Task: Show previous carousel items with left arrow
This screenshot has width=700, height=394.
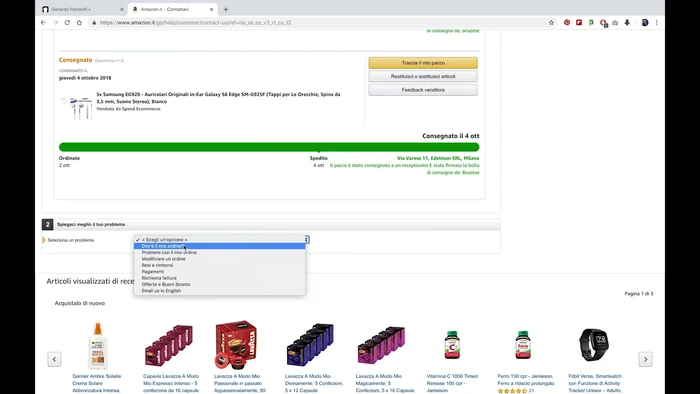Action: [x=54, y=359]
